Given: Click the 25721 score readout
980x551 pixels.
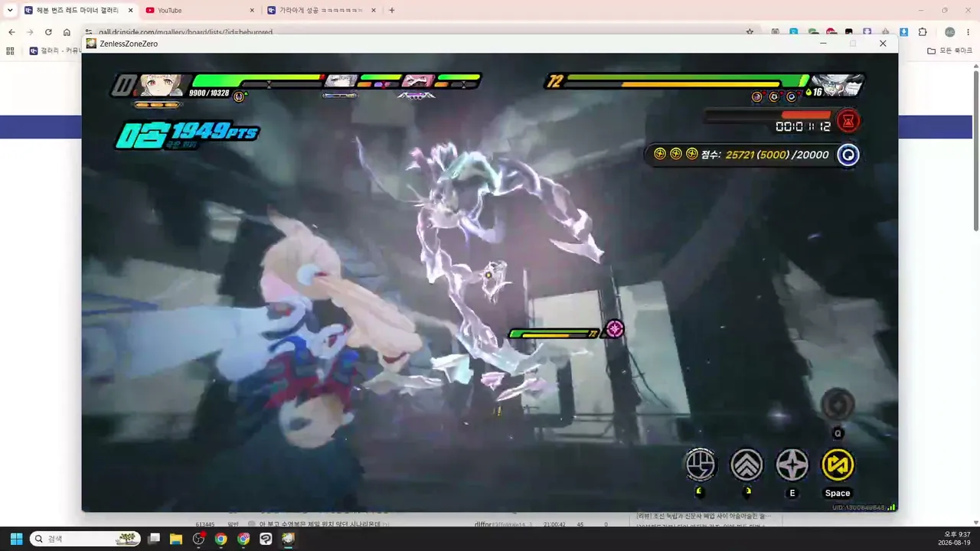Looking at the screenshot, I should tap(740, 155).
